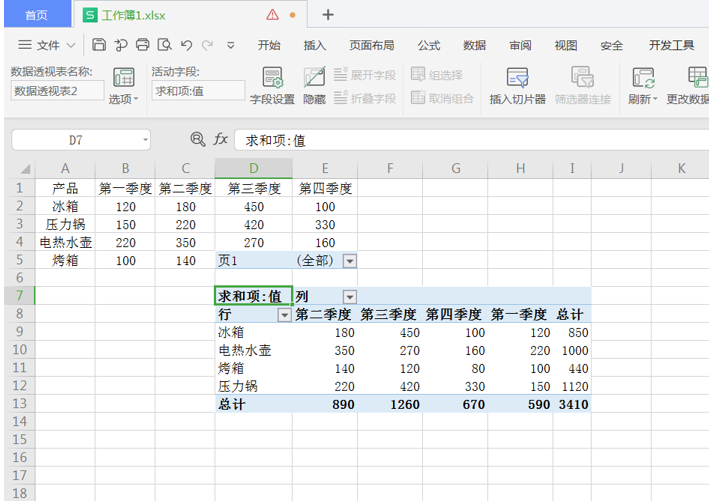Image resolution: width=709 pixels, height=501 pixels.
Task: Open the 页面布局 ribbon tab
Action: click(372, 45)
